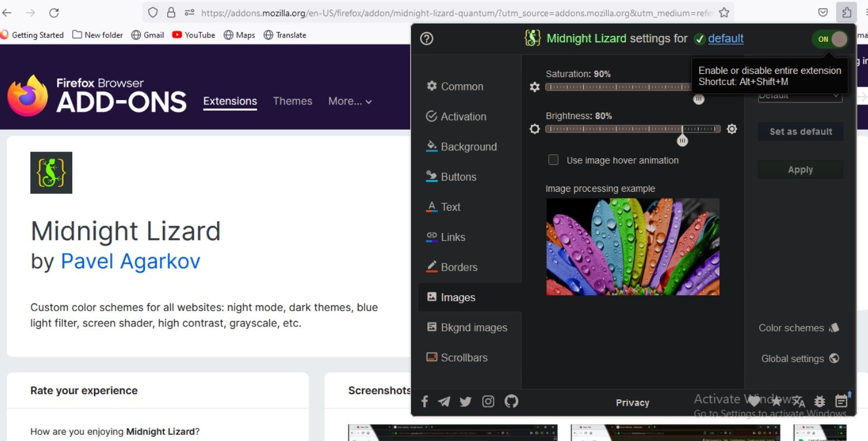Click the Set as default button

click(800, 131)
